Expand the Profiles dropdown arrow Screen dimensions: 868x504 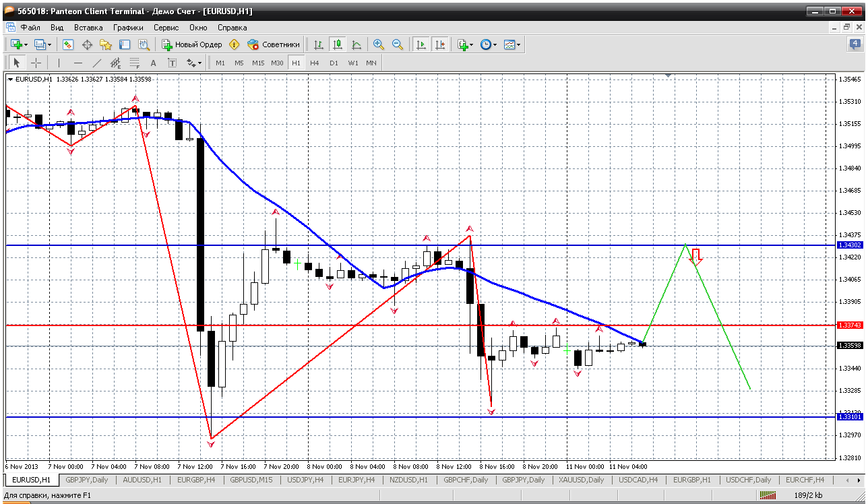49,44
